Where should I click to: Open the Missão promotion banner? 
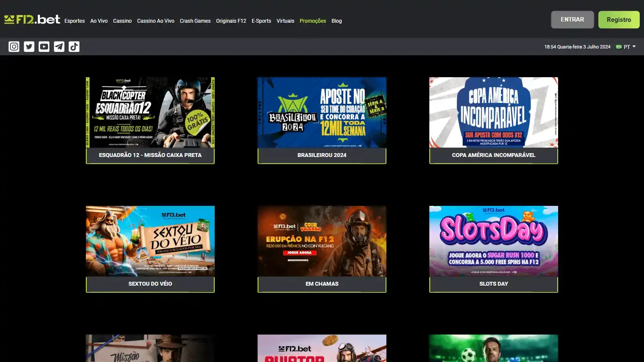(x=150, y=348)
